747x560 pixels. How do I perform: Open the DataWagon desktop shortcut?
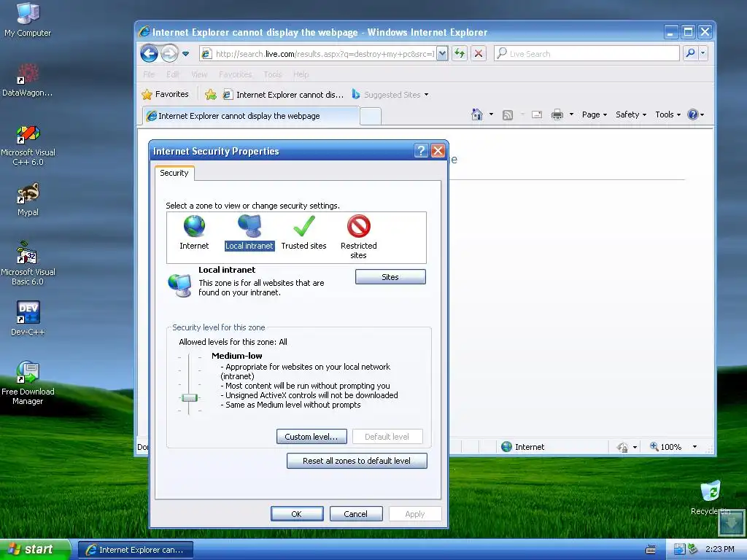(28, 80)
